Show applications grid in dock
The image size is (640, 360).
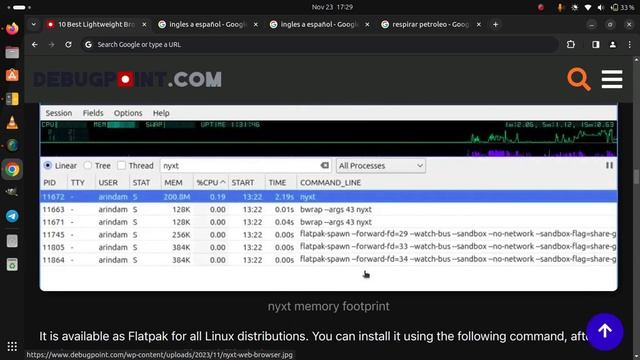[x=12, y=346]
